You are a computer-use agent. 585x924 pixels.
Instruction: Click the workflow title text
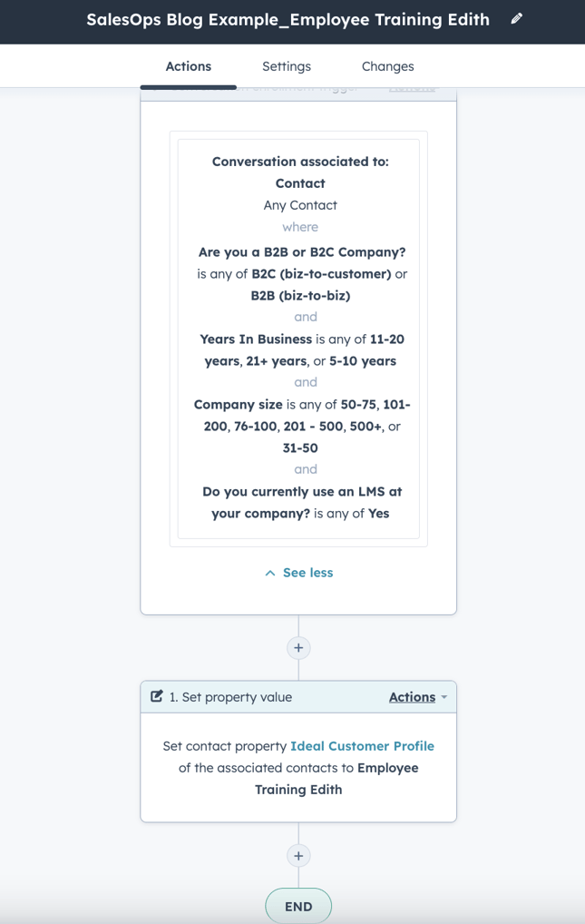click(288, 20)
